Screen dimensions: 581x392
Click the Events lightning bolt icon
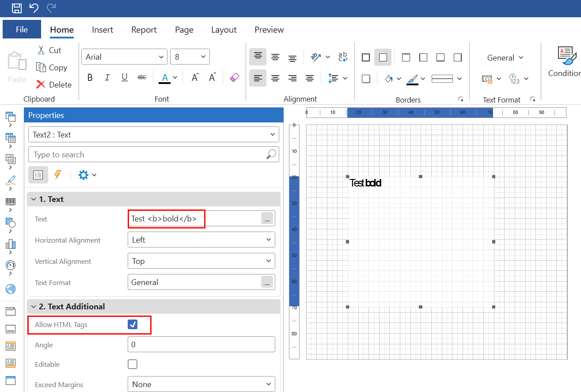pos(57,175)
